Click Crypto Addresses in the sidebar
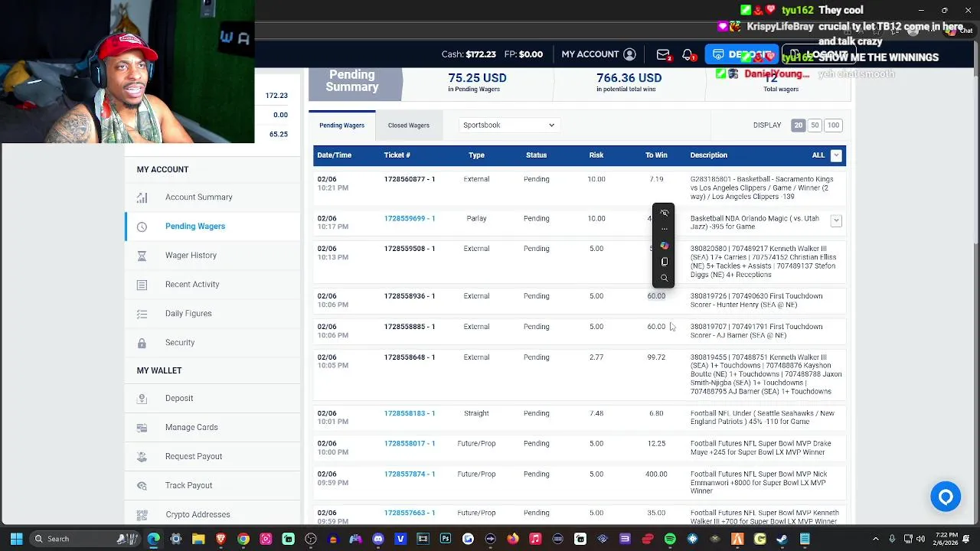980x551 pixels. [x=198, y=515]
